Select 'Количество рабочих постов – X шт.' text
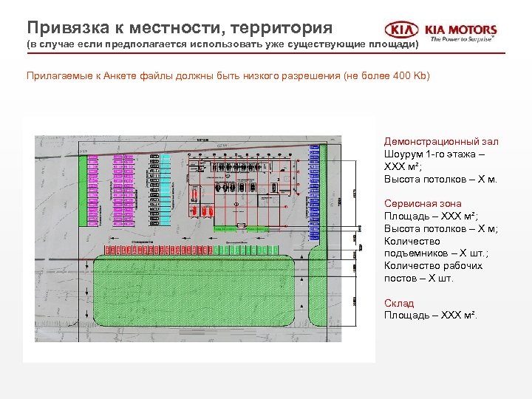Screen dimensions: 532x399 tap(433, 272)
